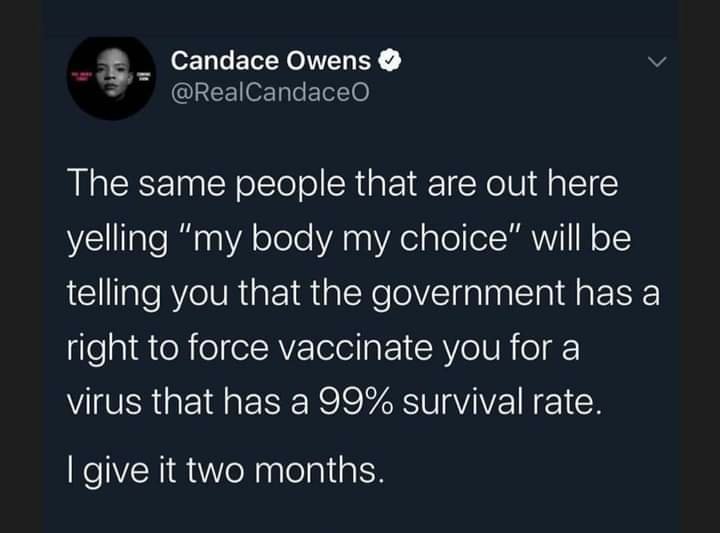This screenshot has height=533, width=720.
Task: Click the profile avatar picture
Action: point(110,76)
